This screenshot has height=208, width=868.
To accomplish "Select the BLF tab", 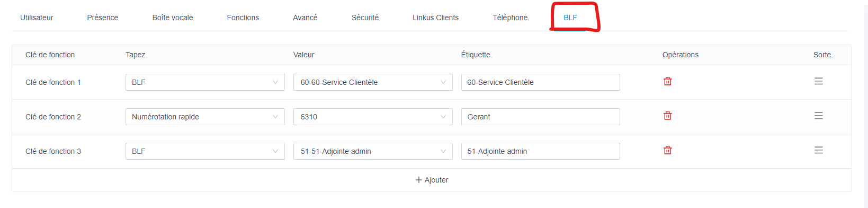I will (x=570, y=18).
